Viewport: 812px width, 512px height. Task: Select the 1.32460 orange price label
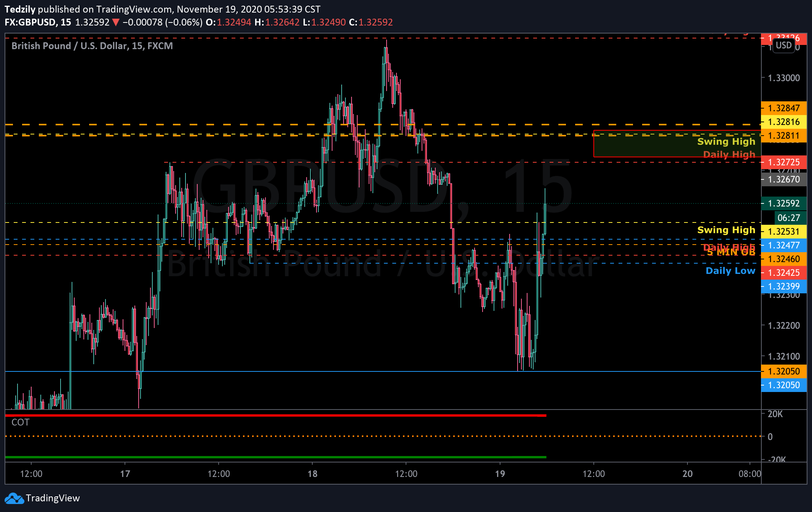pos(783,259)
